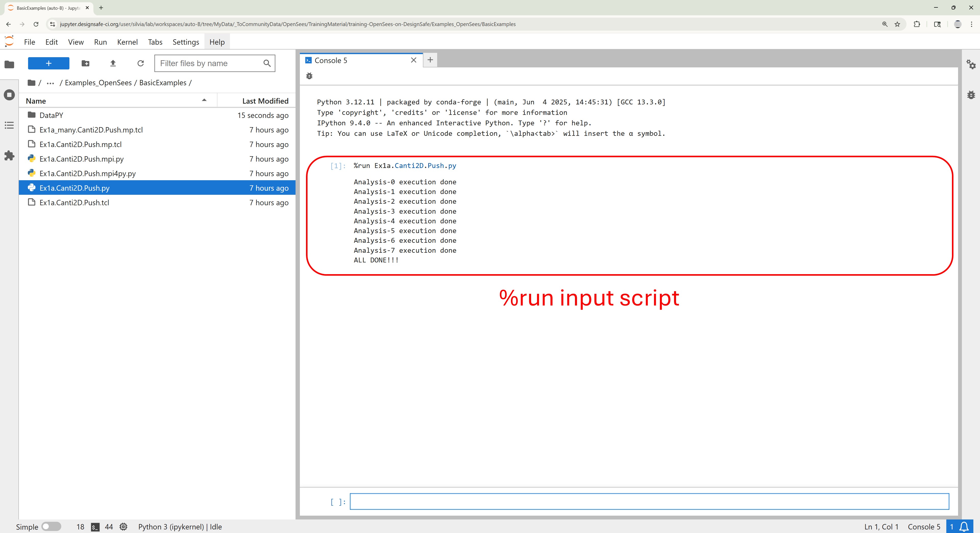
Task: Open the Table of Contents sidebar
Action: 9,125
